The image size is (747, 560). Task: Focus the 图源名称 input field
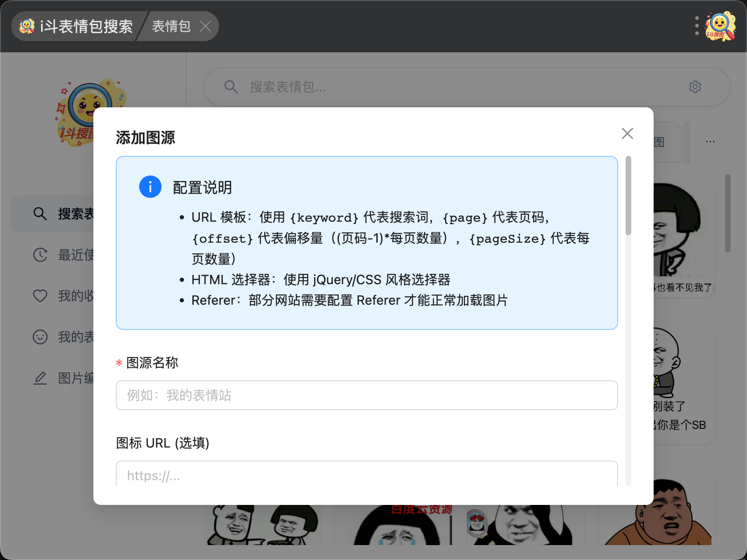click(366, 395)
